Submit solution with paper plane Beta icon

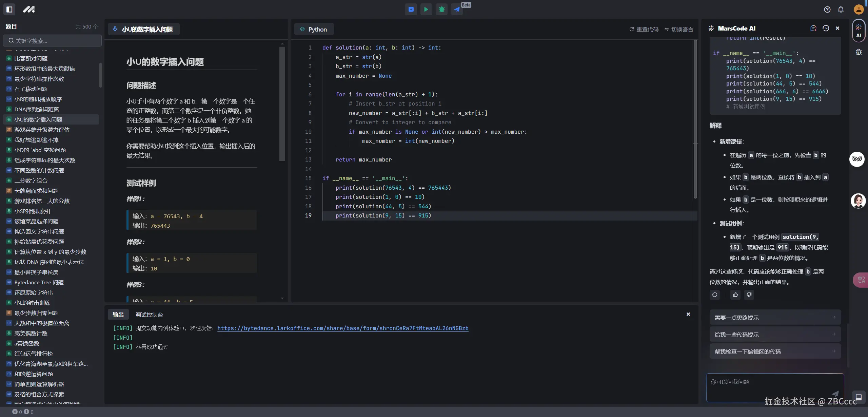coord(457,10)
